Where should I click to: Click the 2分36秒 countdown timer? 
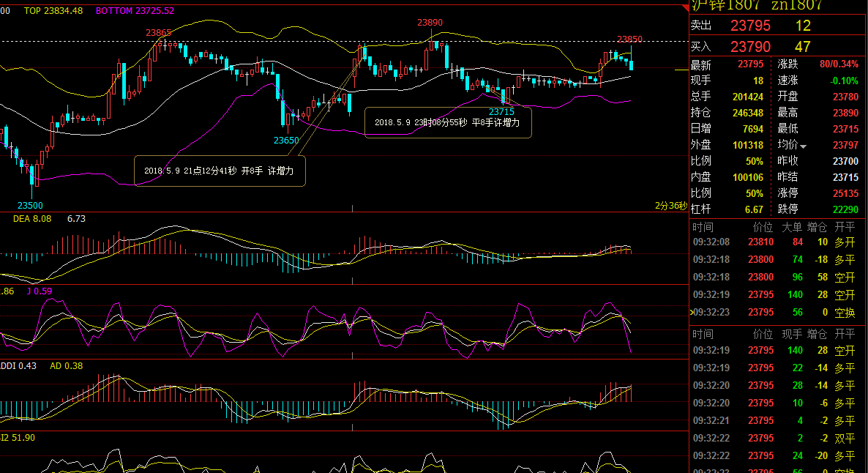pyautogui.click(x=670, y=206)
